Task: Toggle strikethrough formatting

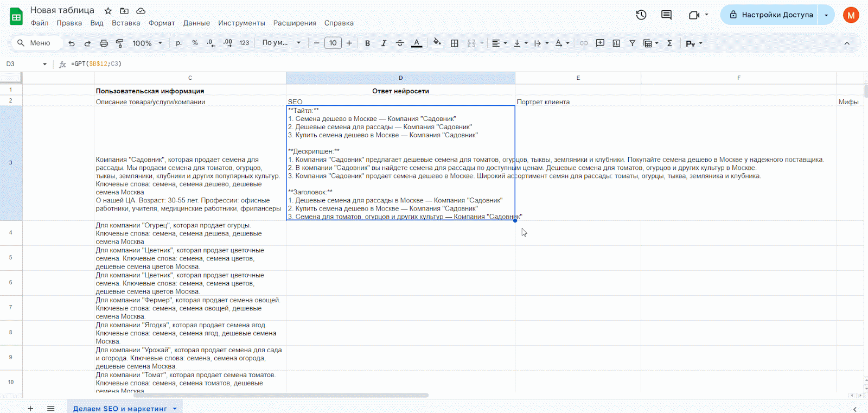Action: tap(400, 43)
